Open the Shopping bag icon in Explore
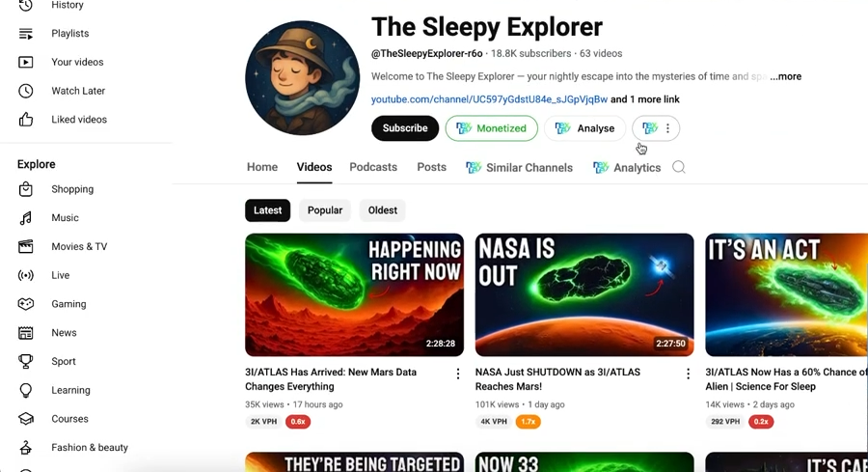The height and width of the screenshot is (472, 868). click(x=25, y=189)
